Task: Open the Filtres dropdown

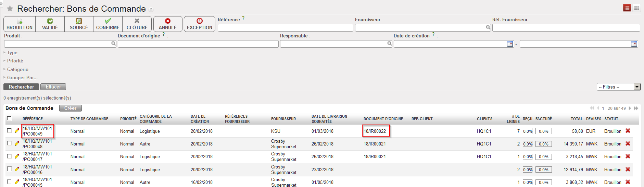Action: coord(618,87)
